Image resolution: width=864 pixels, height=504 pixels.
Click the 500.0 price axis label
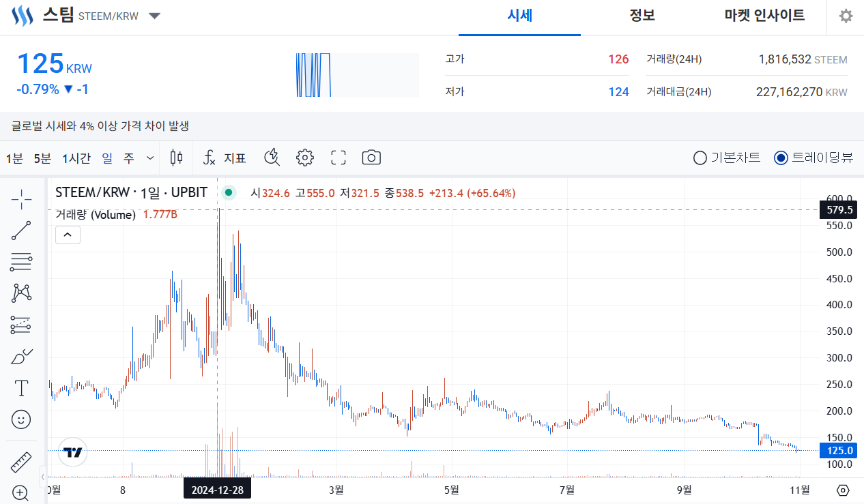tap(839, 252)
